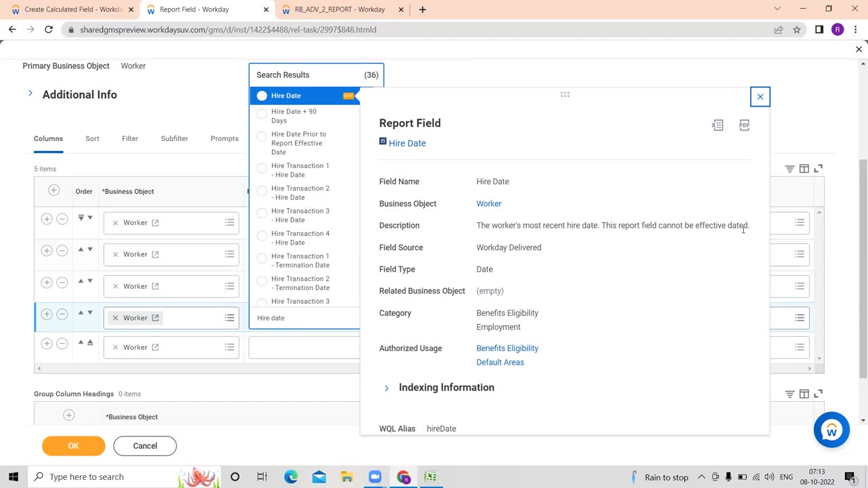This screenshot has height=488, width=868.
Task: Toggle fullscreen for Columns grid
Action: [x=818, y=168]
